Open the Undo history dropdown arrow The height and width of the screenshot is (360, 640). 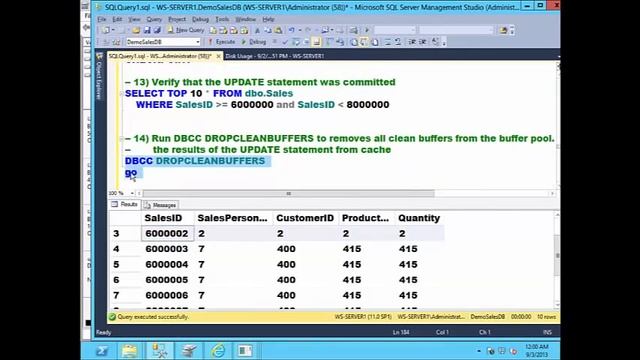(x=300, y=30)
